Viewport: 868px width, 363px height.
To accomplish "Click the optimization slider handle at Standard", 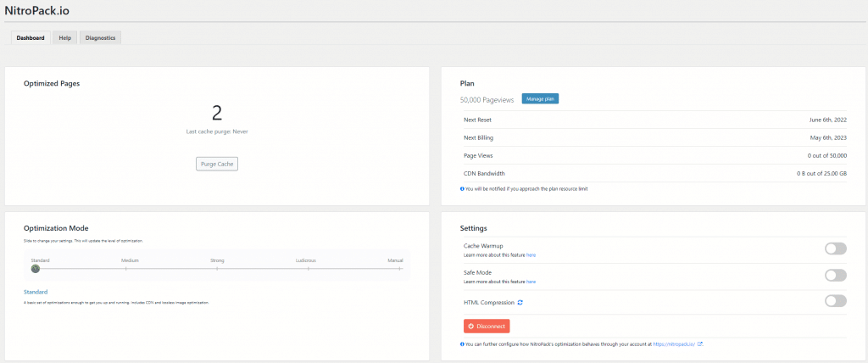I will tap(36, 269).
